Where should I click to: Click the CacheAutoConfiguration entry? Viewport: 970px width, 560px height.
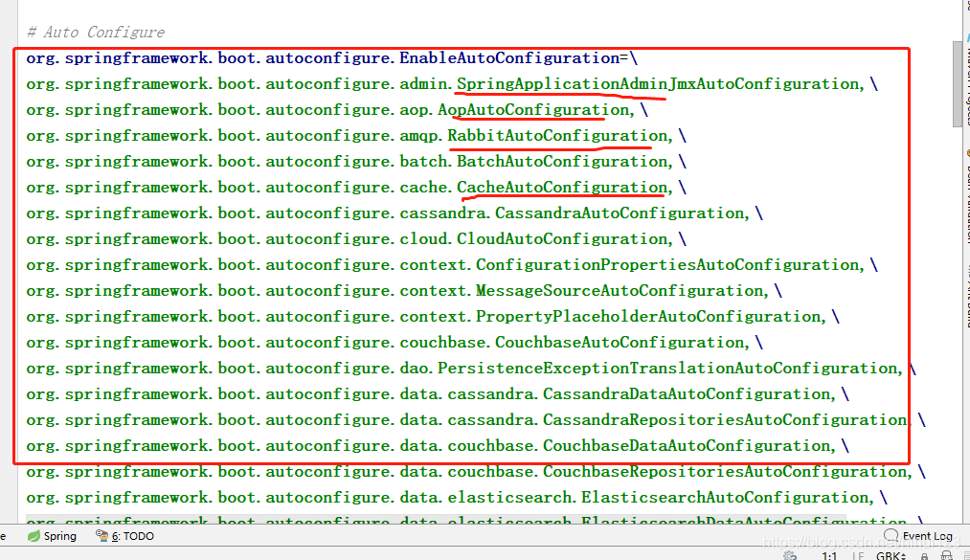(562, 188)
